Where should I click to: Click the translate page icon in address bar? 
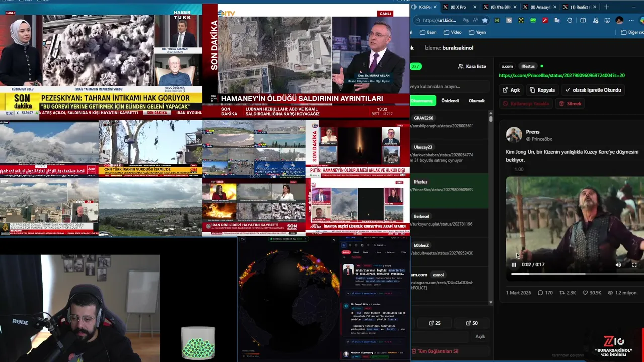pos(466,20)
